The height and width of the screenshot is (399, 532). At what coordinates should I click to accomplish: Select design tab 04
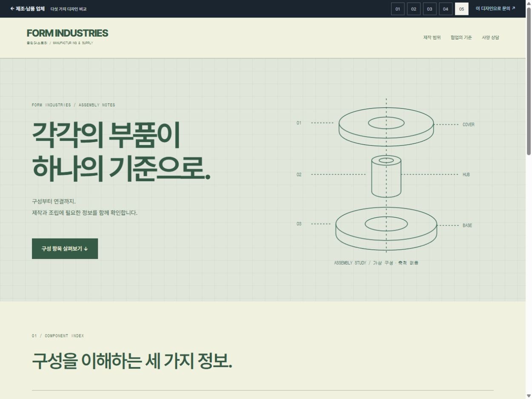pos(446,9)
